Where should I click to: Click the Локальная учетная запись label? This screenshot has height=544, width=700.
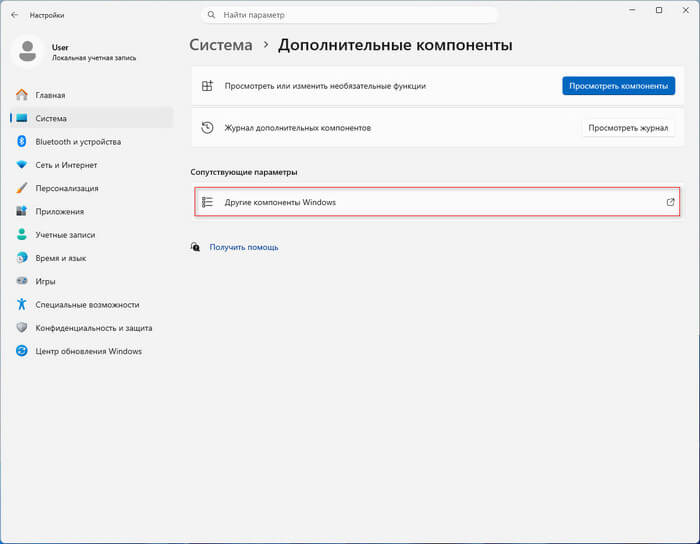(94, 58)
